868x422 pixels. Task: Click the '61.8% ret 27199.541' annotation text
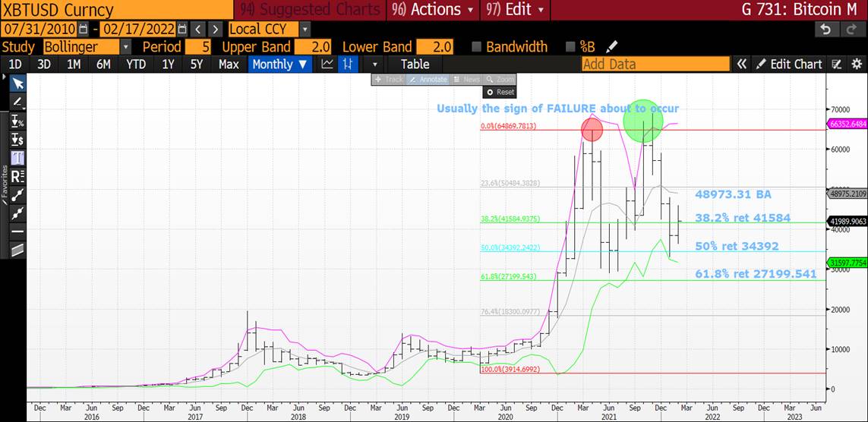(x=756, y=274)
